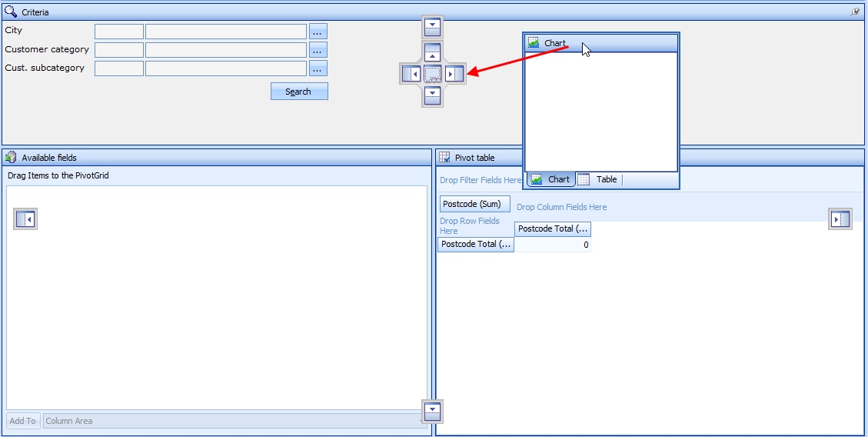Click the dock-right guide in center cross

pos(454,75)
